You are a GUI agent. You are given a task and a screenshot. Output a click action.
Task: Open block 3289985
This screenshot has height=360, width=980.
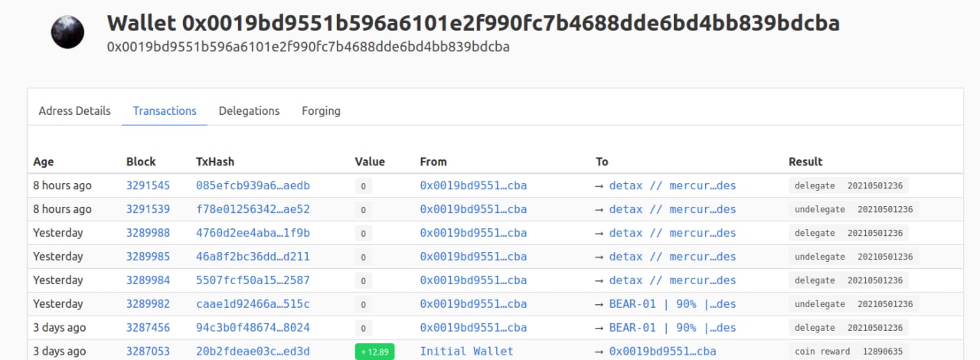(148, 257)
